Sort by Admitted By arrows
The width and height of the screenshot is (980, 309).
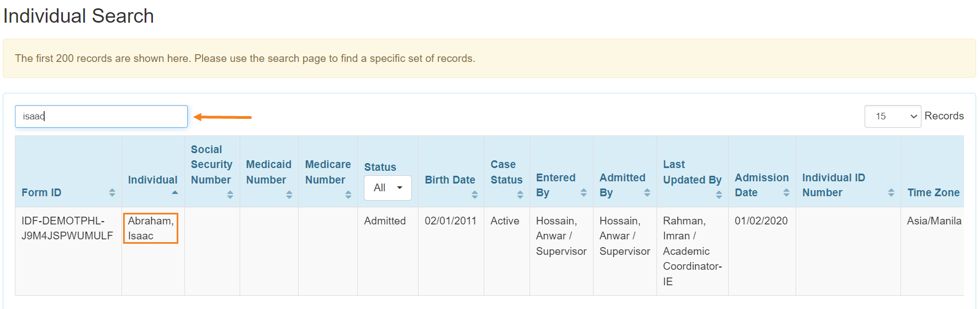(647, 192)
